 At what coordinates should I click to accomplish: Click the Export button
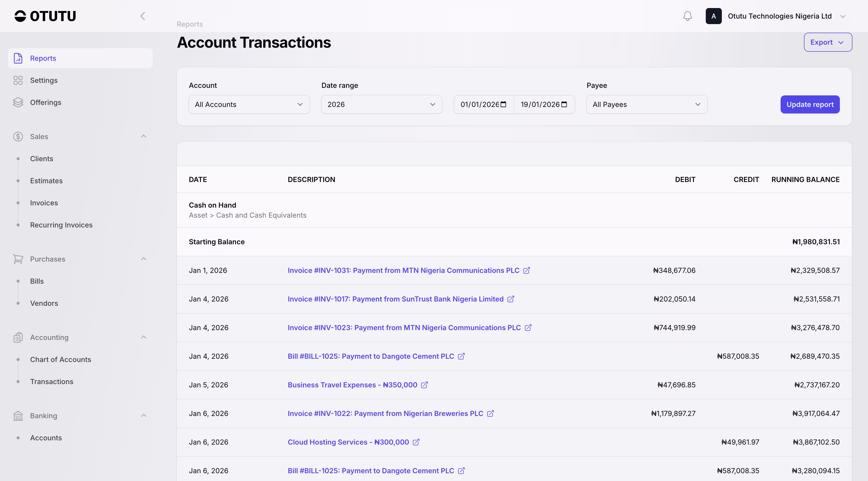828,42
